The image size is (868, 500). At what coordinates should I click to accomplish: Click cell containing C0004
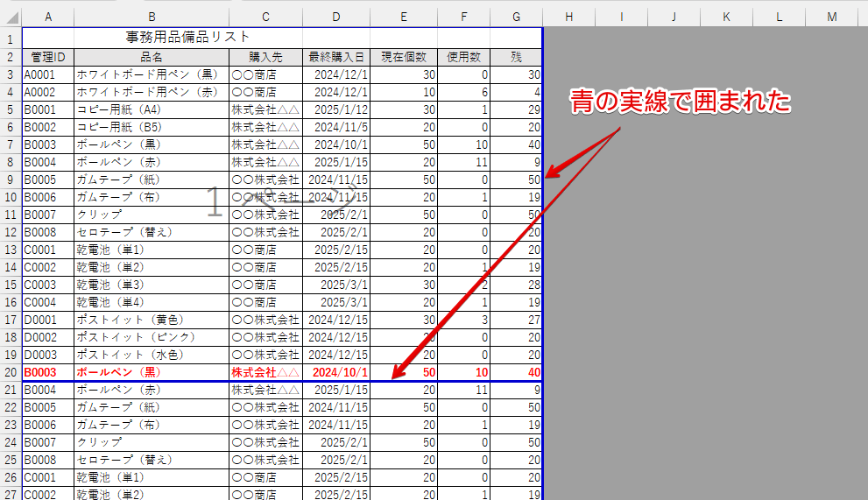tap(48, 302)
